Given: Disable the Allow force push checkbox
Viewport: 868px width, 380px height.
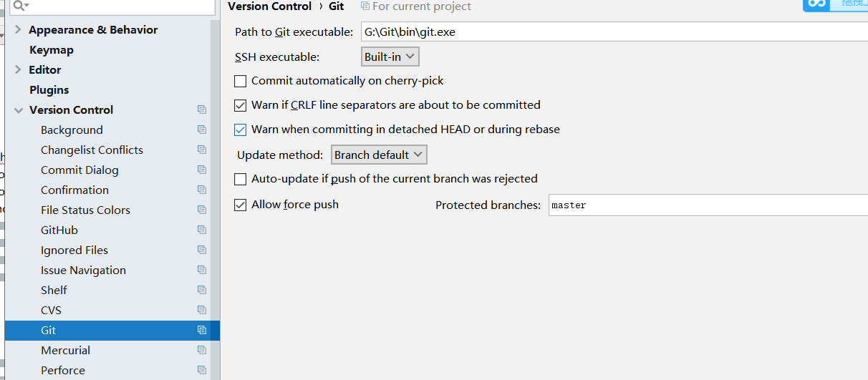Looking at the screenshot, I should click(241, 205).
